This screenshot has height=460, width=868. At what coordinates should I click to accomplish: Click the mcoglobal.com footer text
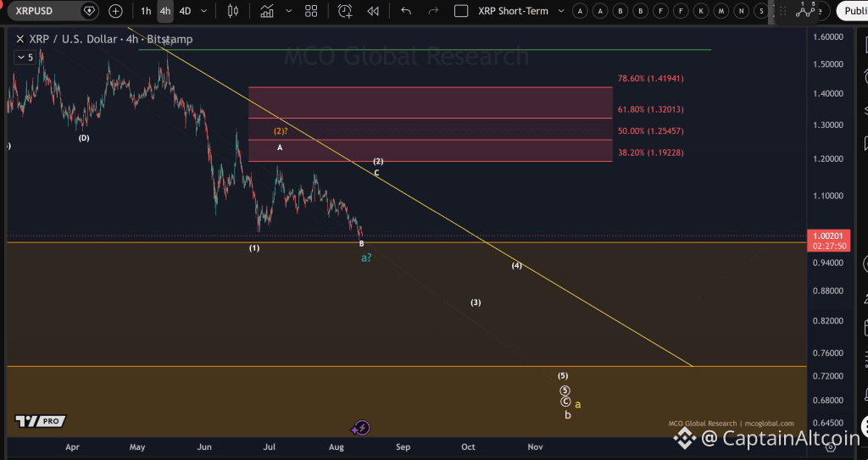click(770, 424)
